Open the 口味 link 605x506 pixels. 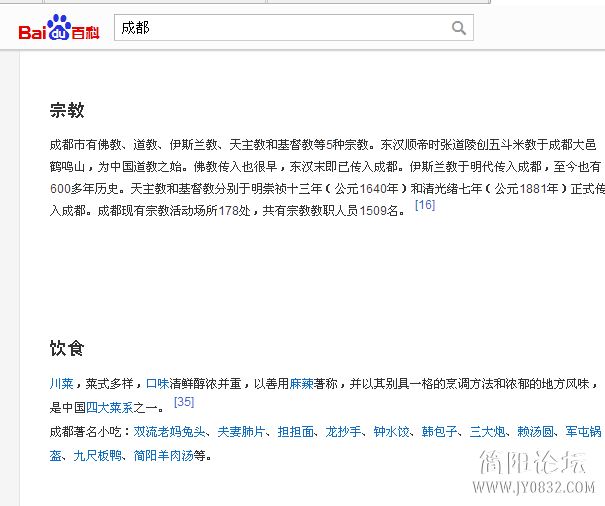coord(158,384)
